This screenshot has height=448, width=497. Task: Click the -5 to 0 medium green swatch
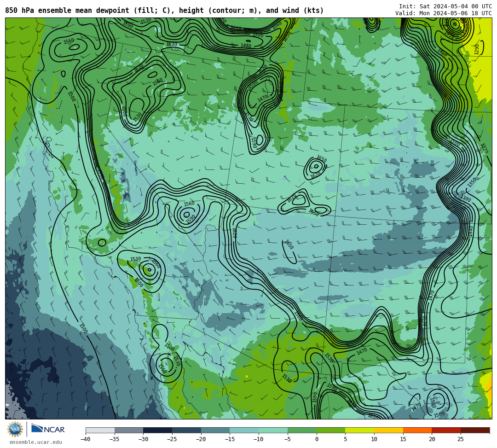pos(302,430)
